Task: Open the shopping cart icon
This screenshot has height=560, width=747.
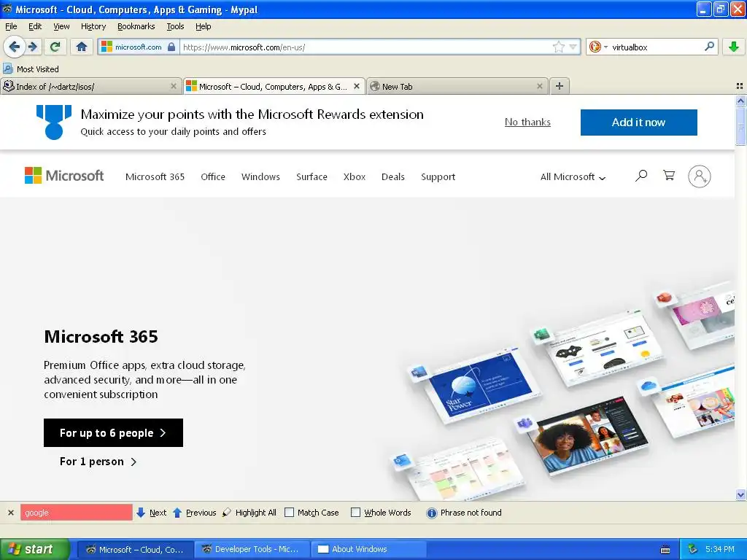Action: [x=669, y=175]
